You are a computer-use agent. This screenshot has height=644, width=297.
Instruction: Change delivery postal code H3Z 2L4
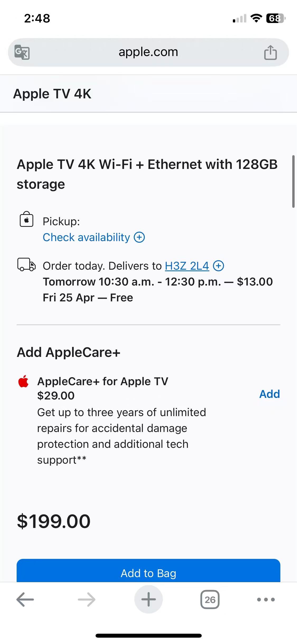click(187, 266)
